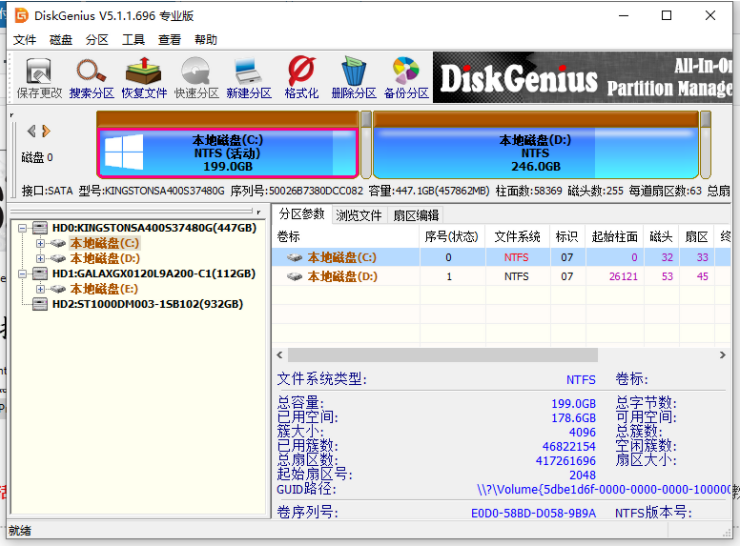Switch to the 浏览文件 (Browse files) tab
742x547 pixels.
(x=359, y=215)
